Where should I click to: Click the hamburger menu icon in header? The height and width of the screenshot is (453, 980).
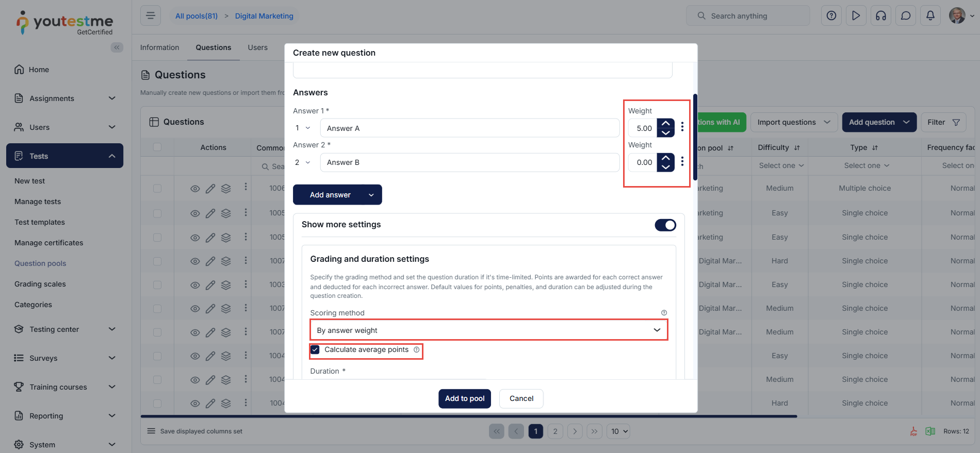[x=151, y=15]
